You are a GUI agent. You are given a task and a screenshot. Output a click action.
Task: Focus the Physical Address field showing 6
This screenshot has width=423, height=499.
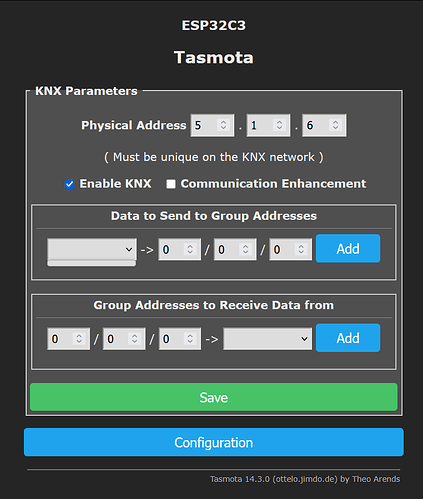pos(324,125)
